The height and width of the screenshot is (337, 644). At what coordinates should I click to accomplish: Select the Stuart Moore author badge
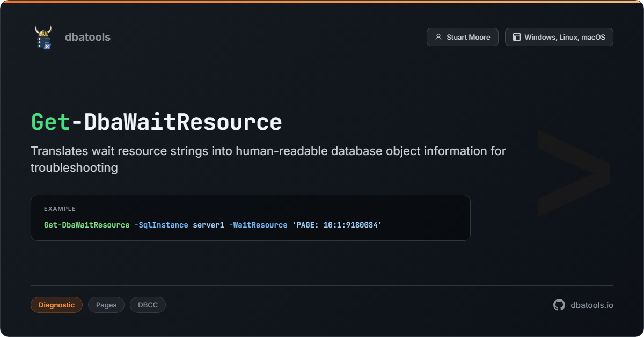point(462,37)
